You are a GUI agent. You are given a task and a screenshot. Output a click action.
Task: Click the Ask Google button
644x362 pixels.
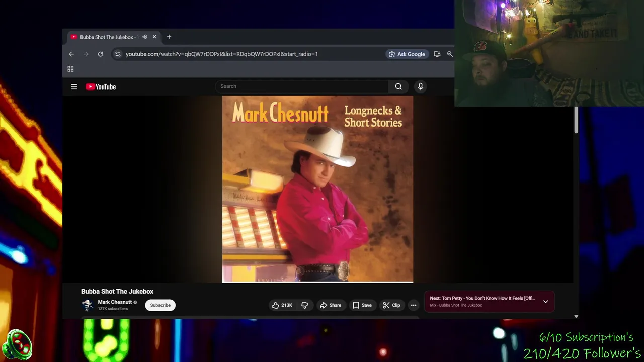[407, 54]
